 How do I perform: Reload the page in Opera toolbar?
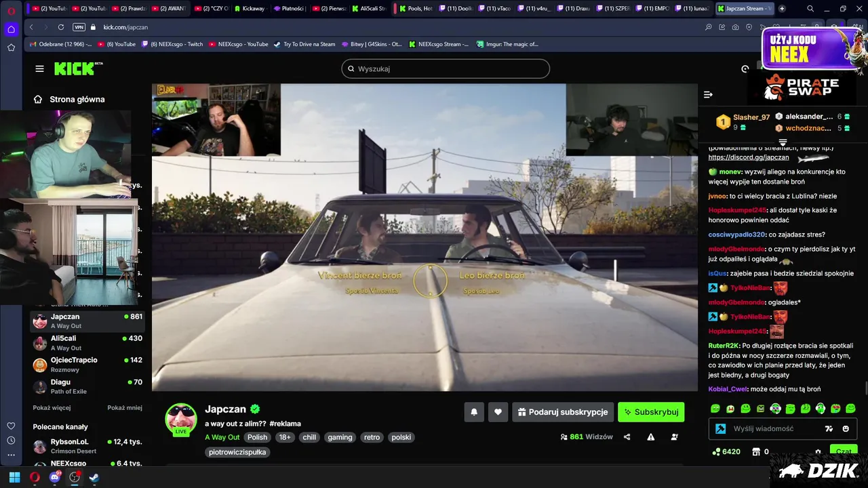click(61, 27)
